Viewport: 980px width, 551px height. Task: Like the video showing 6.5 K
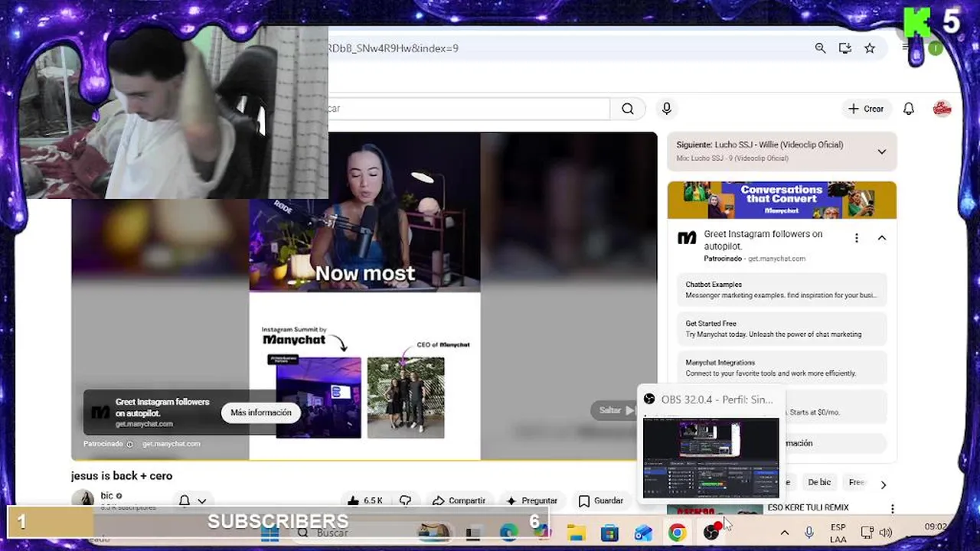coord(364,500)
